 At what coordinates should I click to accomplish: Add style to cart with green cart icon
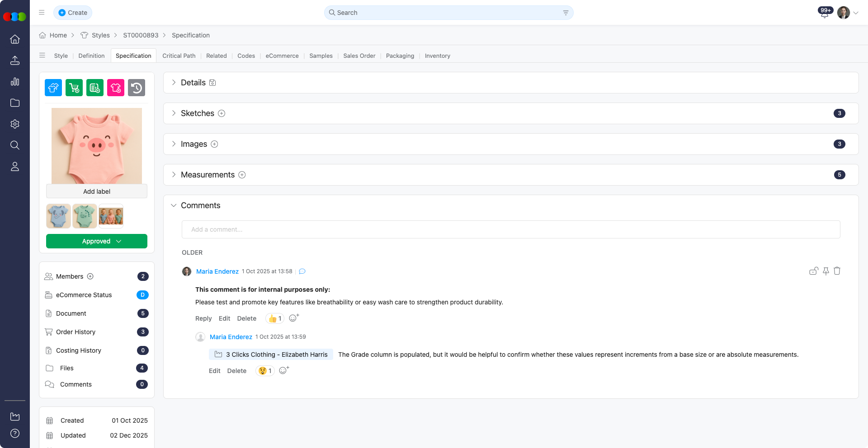pos(74,88)
